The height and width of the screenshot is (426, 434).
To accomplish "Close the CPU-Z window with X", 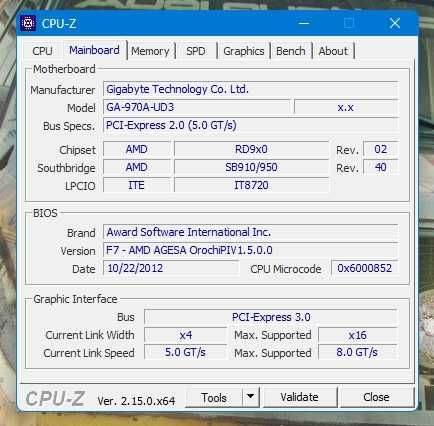I will pyautogui.click(x=395, y=23).
